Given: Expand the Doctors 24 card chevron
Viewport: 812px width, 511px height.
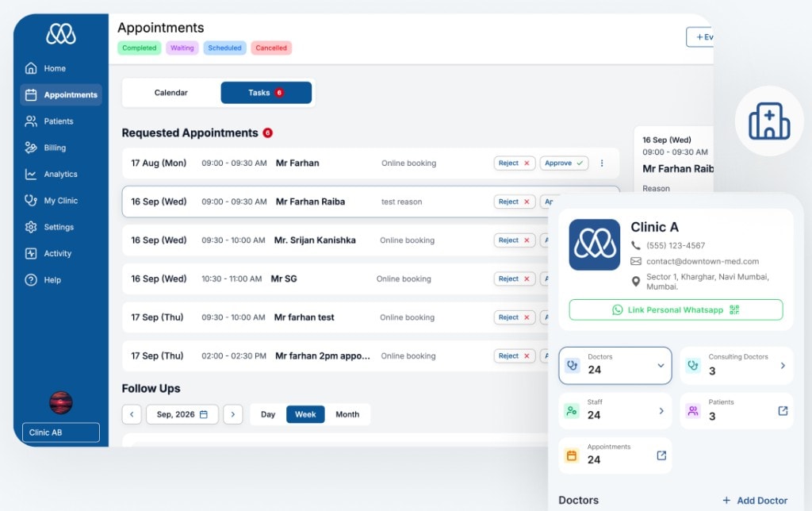Looking at the screenshot, I should click(x=661, y=365).
